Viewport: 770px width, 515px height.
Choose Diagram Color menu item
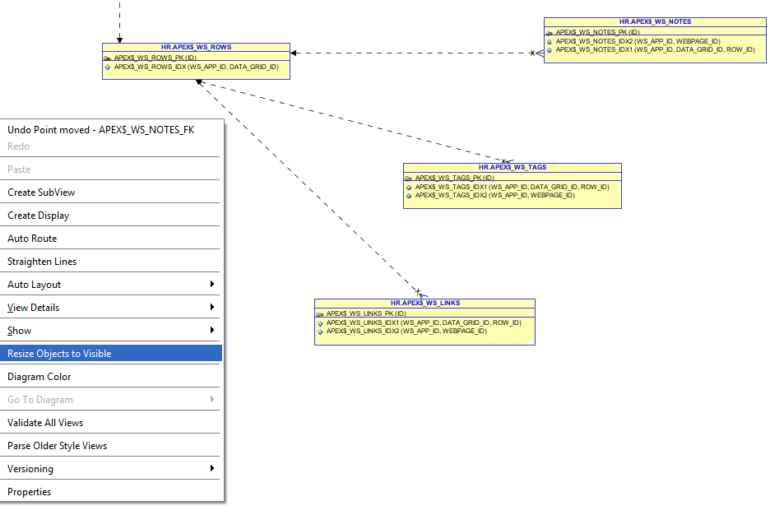(111, 377)
